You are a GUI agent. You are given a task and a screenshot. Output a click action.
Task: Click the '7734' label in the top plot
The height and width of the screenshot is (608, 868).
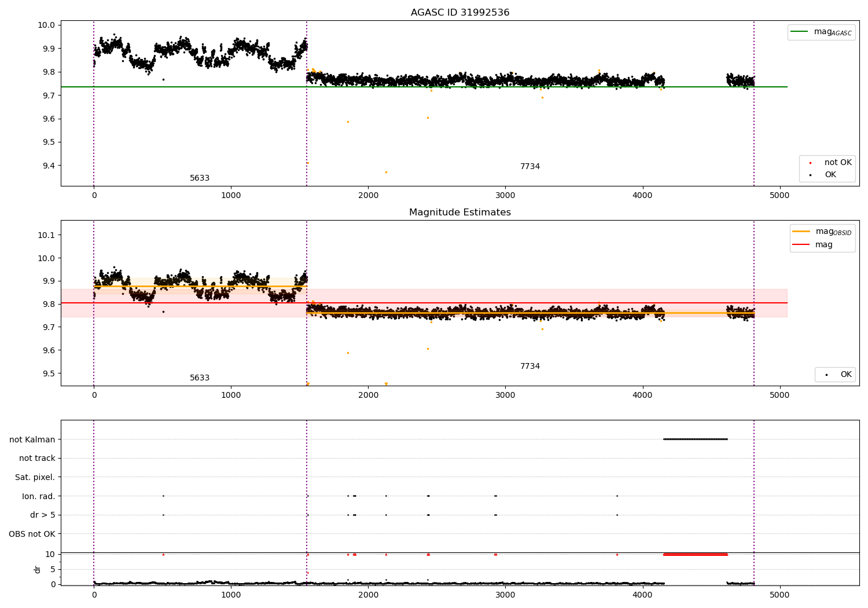tap(530, 167)
